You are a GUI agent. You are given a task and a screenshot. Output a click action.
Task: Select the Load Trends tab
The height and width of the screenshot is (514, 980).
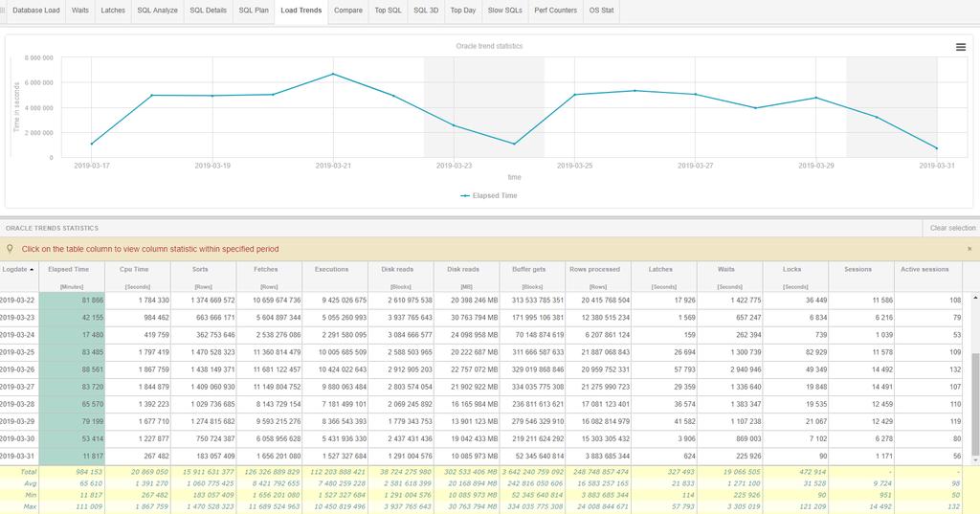[301, 11]
